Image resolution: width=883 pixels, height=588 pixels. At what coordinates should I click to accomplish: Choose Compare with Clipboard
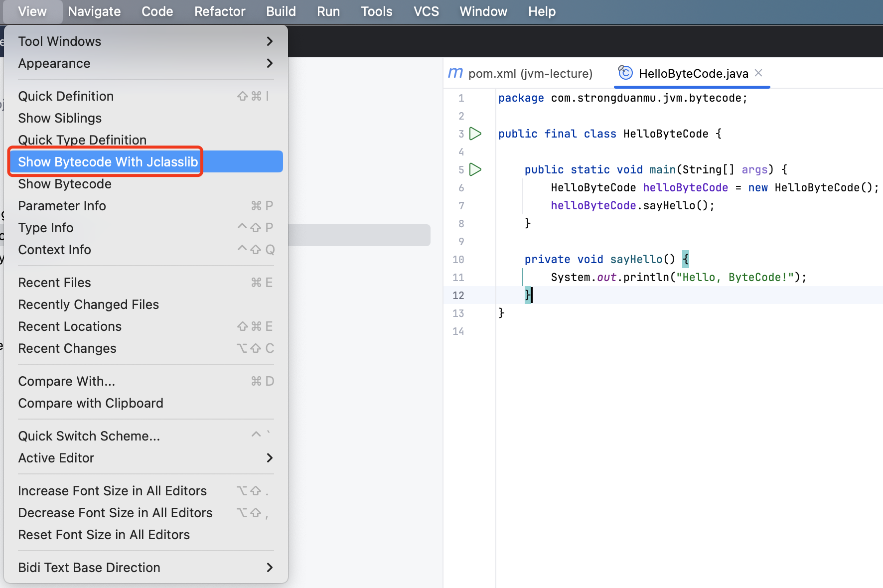[91, 403]
